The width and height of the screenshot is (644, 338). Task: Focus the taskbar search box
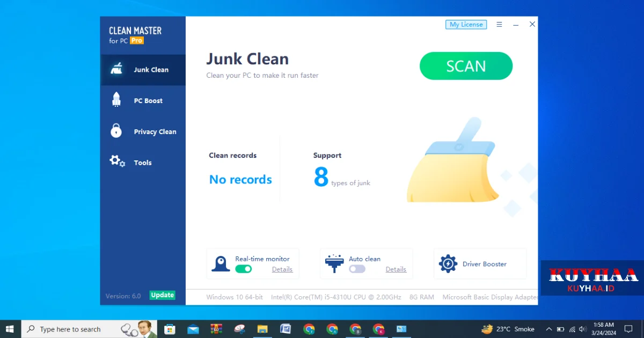(x=89, y=329)
